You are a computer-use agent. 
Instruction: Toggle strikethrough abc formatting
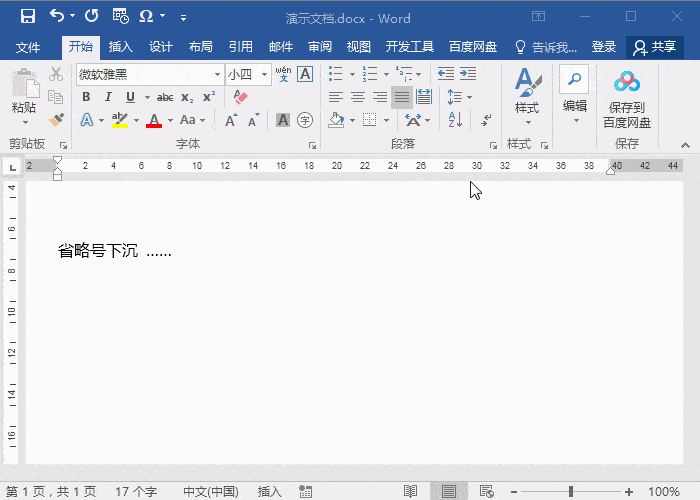pyautogui.click(x=165, y=97)
